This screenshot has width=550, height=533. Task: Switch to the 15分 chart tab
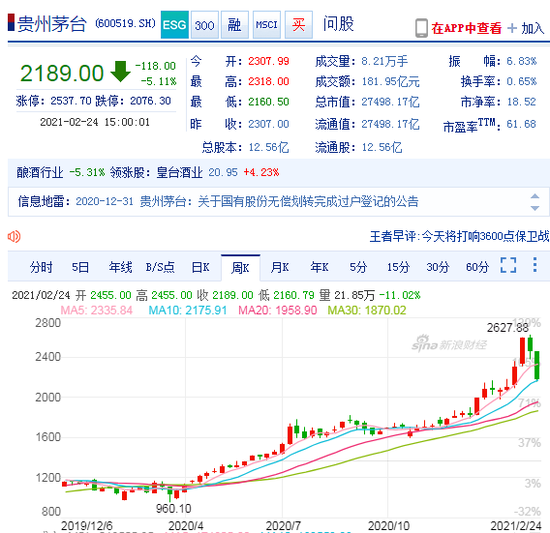(x=398, y=267)
